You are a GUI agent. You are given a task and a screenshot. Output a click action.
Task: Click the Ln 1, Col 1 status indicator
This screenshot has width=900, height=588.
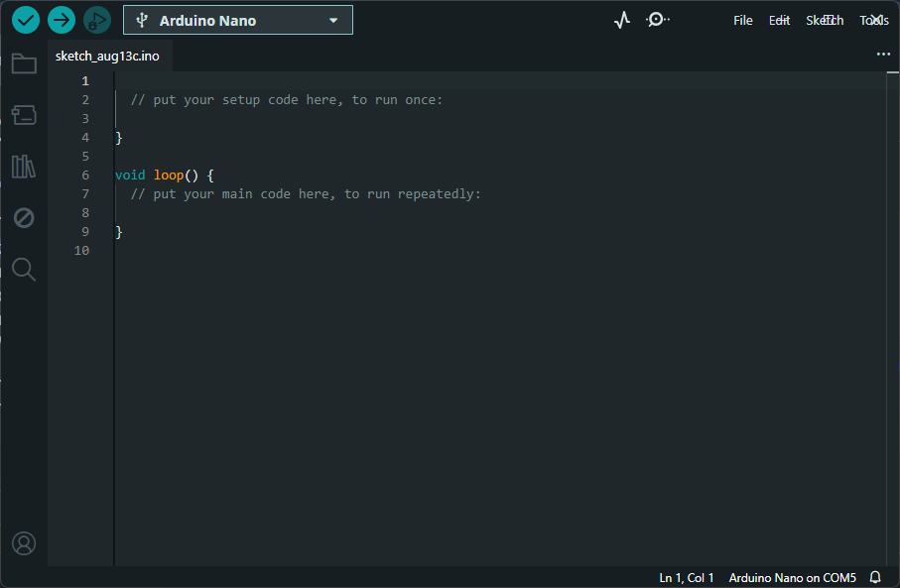tap(687, 577)
